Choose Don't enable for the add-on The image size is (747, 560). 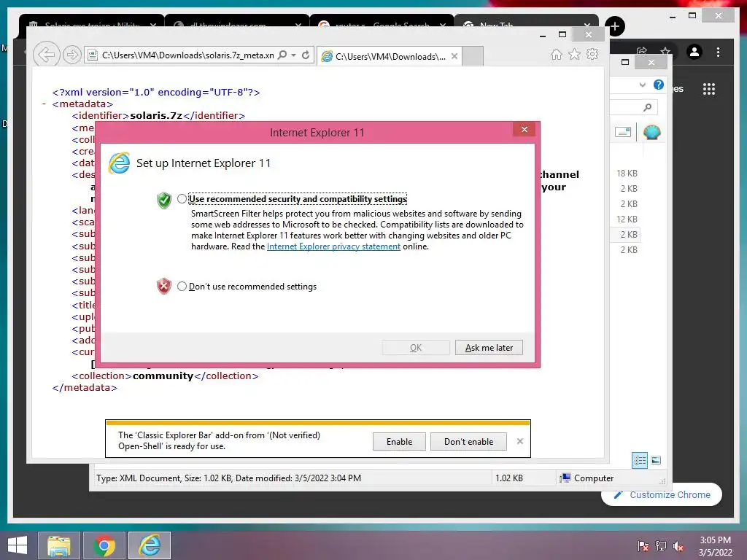468,441
